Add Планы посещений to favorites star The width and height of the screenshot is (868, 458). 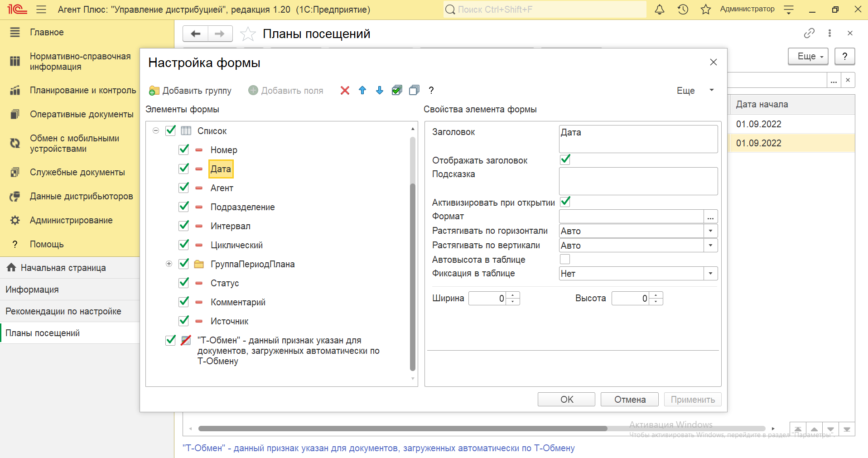click(x=248, y=34)
